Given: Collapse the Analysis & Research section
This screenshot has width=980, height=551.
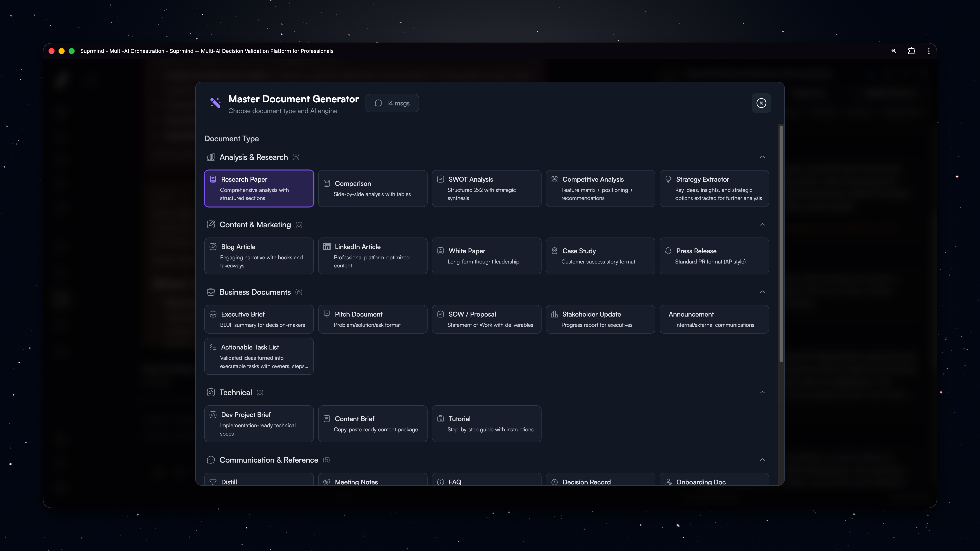Looking at the screenshot, I should coord(762,157).
